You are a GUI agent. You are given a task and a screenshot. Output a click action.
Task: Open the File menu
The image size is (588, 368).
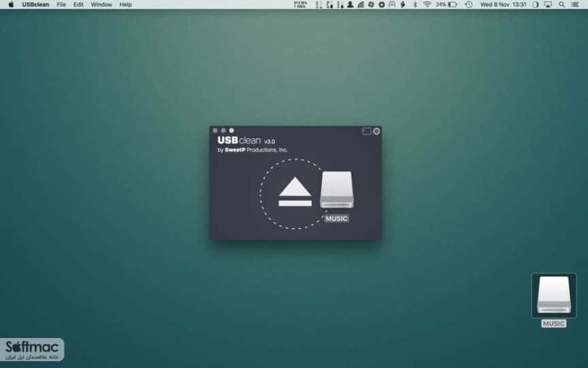[x=61, y=5]
